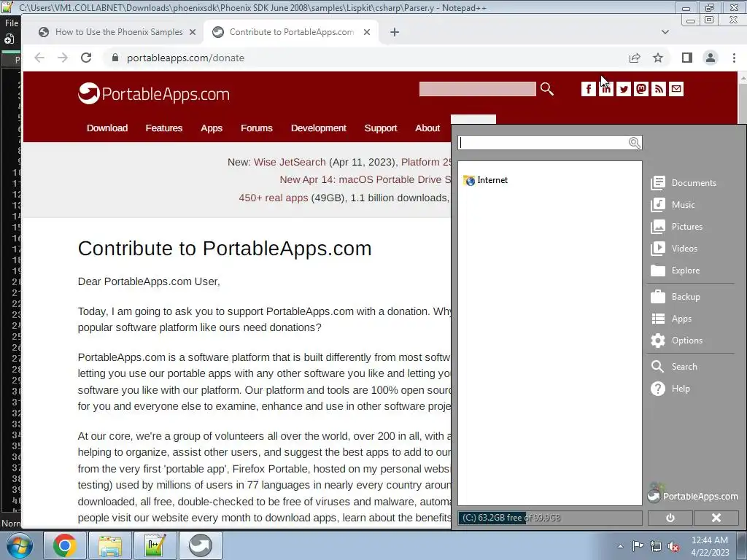This screenshot has height=560, width=747.
Task: Expand the Internet category in app list
Action: coord(485,180)
